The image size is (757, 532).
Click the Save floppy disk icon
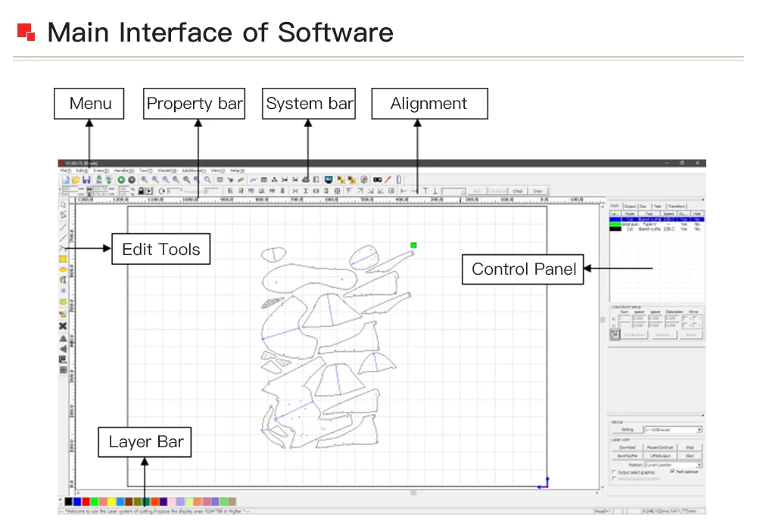pyautogui.click(x=86, y=179)
